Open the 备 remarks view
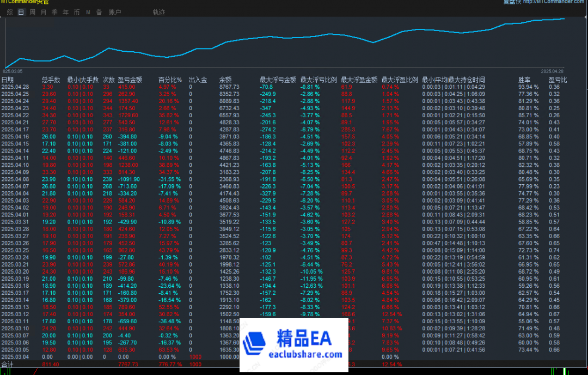 click(99, 11)
